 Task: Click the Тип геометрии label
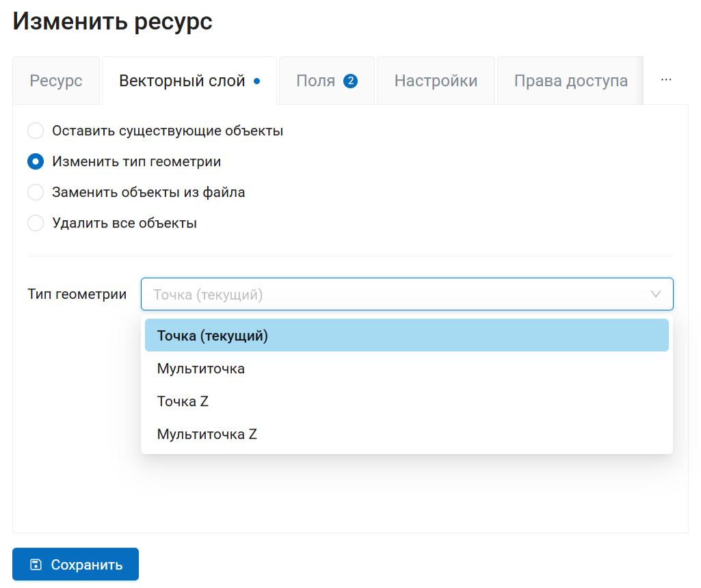[77, 295]
